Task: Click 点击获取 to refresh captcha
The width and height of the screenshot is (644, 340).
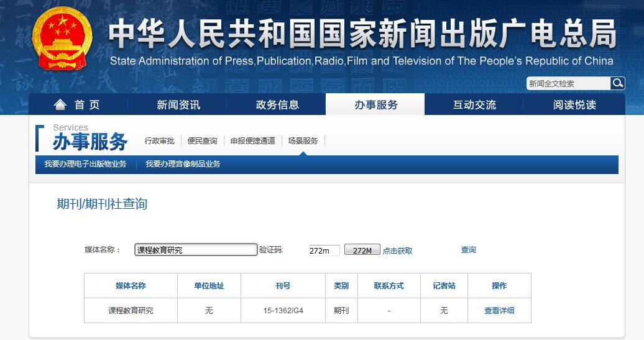Action: tap(397, 251)
